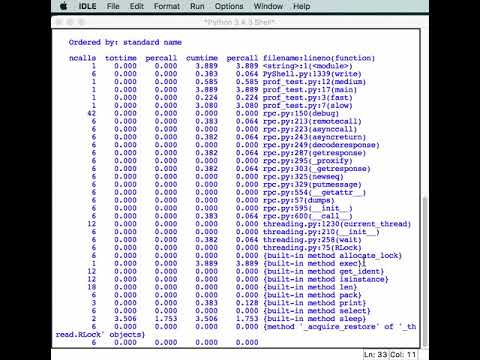Screen dimensions: 480x360
Task: Click the cumtime column header text
Action: 202,58
